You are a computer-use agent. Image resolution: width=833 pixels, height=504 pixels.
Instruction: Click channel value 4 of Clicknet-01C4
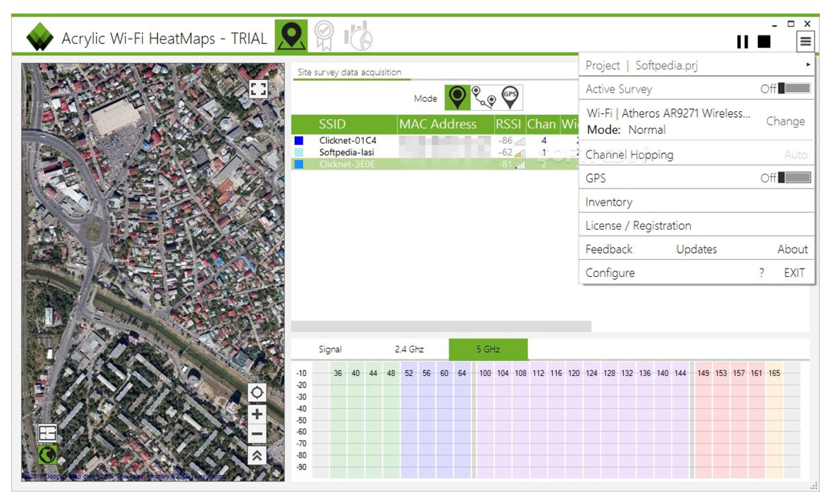544,140
